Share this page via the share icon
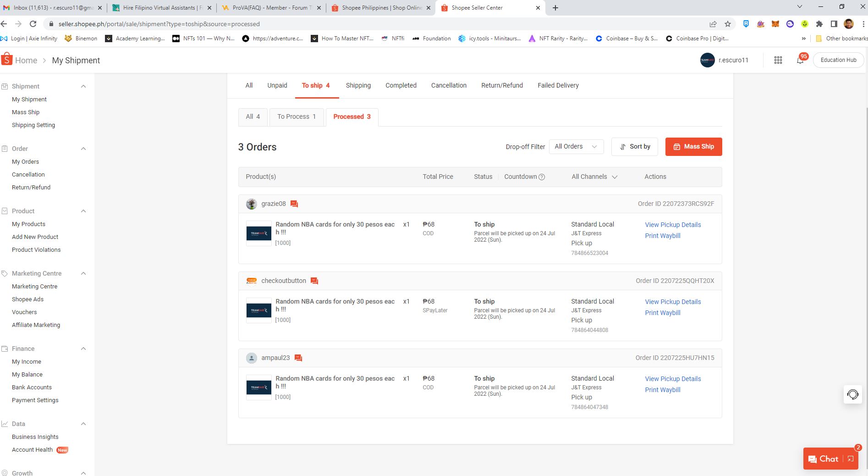Screen dimensions: 868x476 click(713, 24)
